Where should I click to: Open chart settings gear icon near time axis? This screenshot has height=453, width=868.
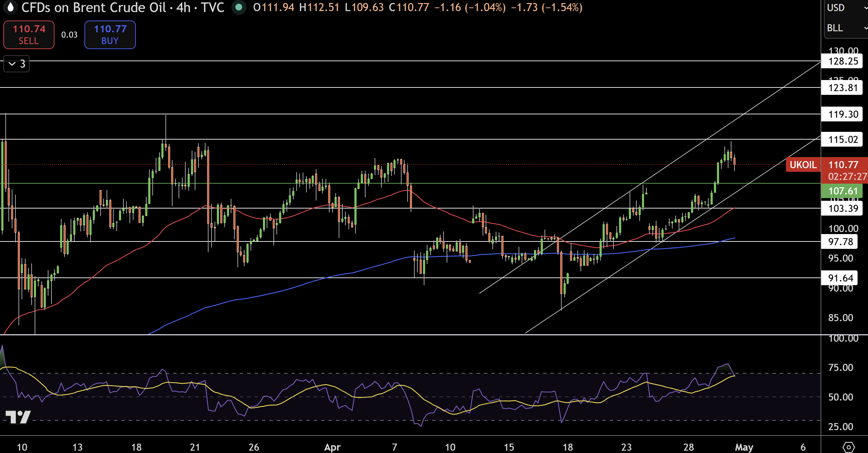tap(848, 447)
